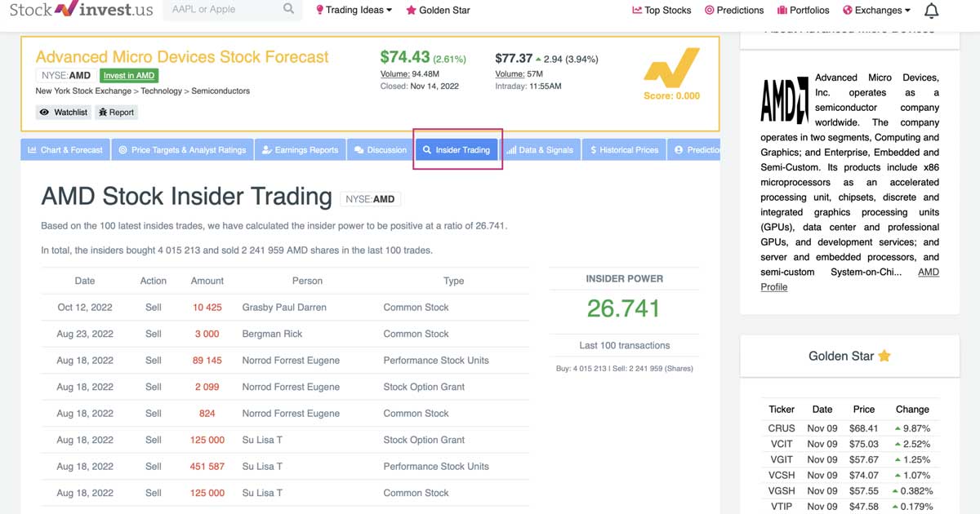Click the Amount column header
This screenshot has width=980, height=514.
point(207,281)
